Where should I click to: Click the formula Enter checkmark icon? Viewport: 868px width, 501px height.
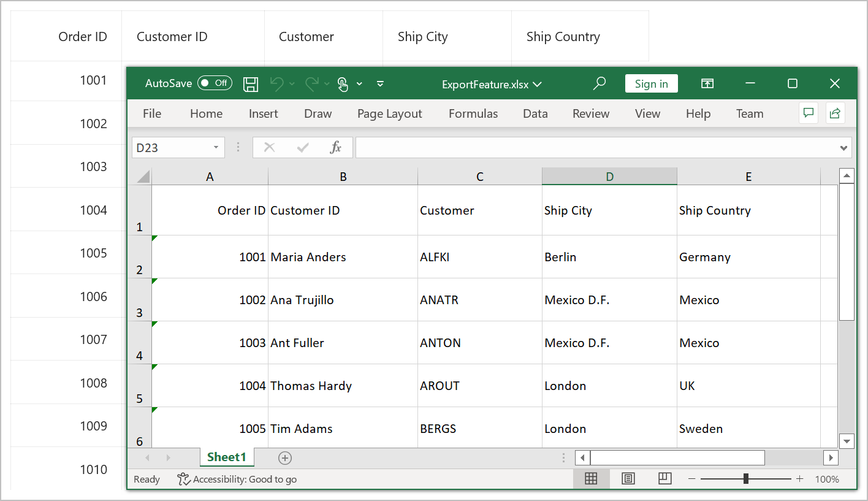[x=303, y=147]
